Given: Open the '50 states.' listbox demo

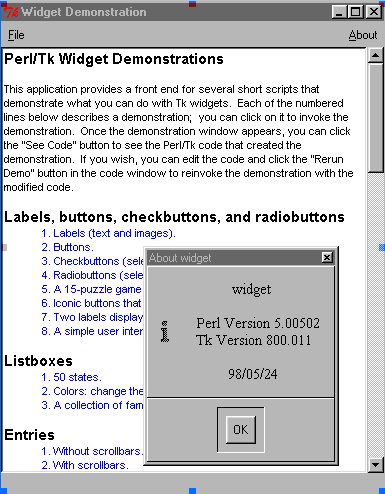Looking at the screenshot, I should point(71,377).
